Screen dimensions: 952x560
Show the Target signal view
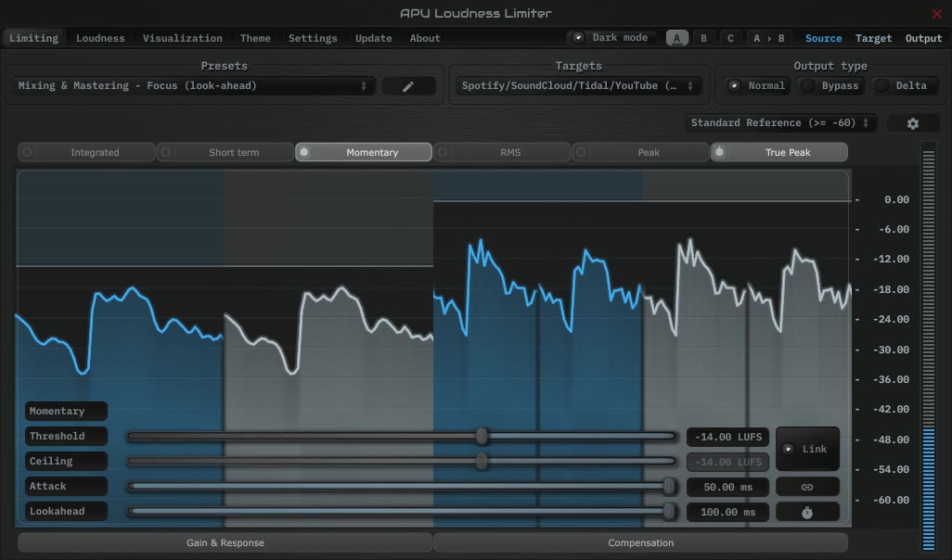(x=874, y=38)
